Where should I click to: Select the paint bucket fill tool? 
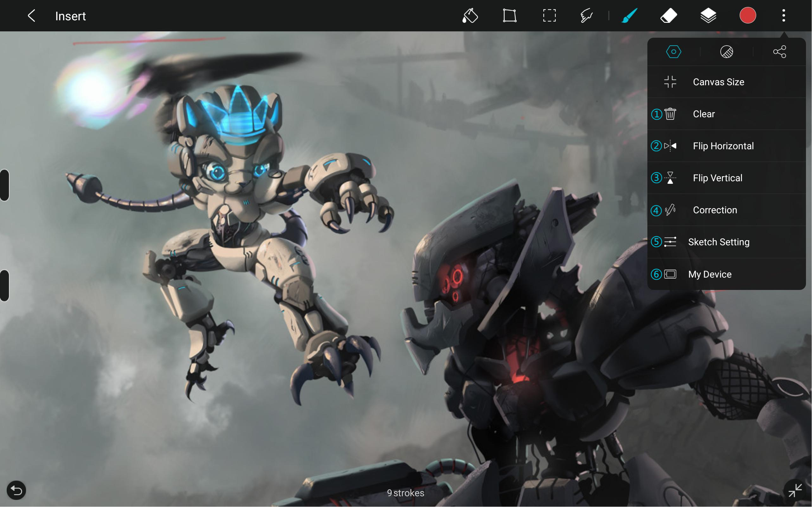point(470,16)
